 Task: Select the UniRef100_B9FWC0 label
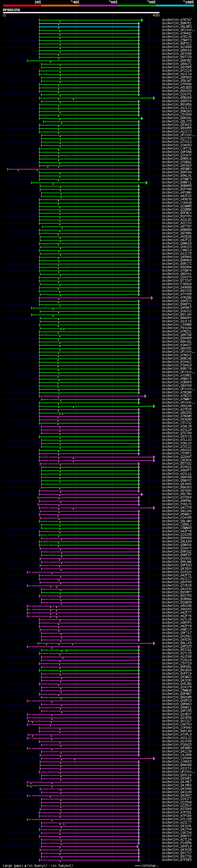tap(177, 213)
